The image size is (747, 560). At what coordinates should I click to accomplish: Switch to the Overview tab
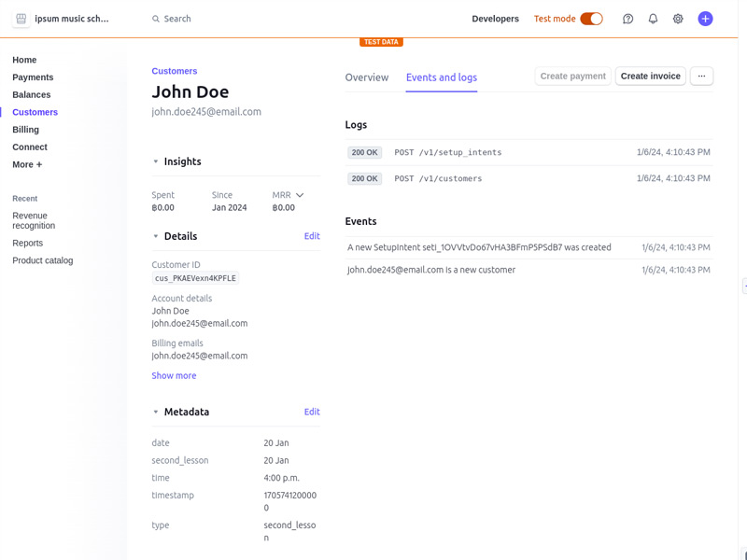pyautogui.click(x=366, y=77)
